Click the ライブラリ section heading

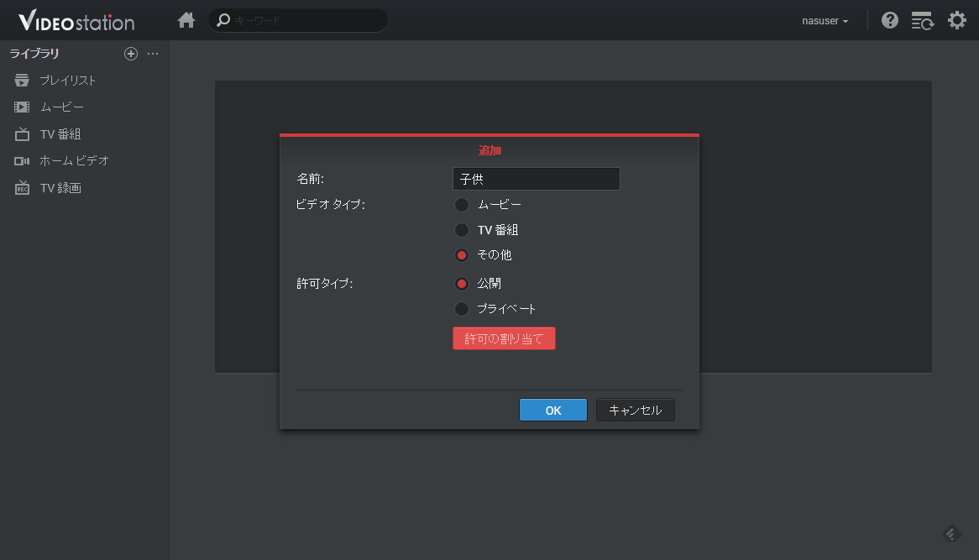coord(34,54)
